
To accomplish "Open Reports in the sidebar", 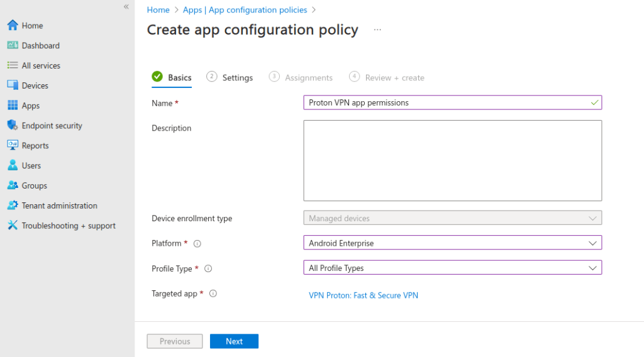I will (35, 146).
